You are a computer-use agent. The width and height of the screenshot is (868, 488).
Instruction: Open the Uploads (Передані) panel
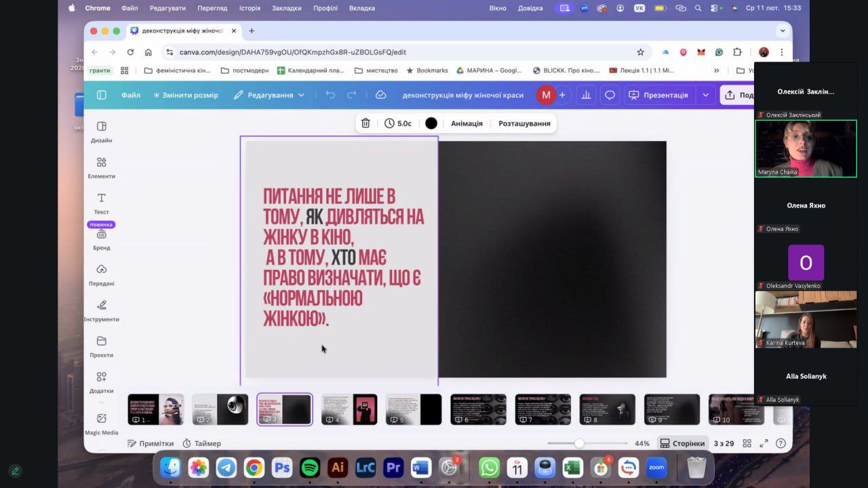tap(101, 274)
